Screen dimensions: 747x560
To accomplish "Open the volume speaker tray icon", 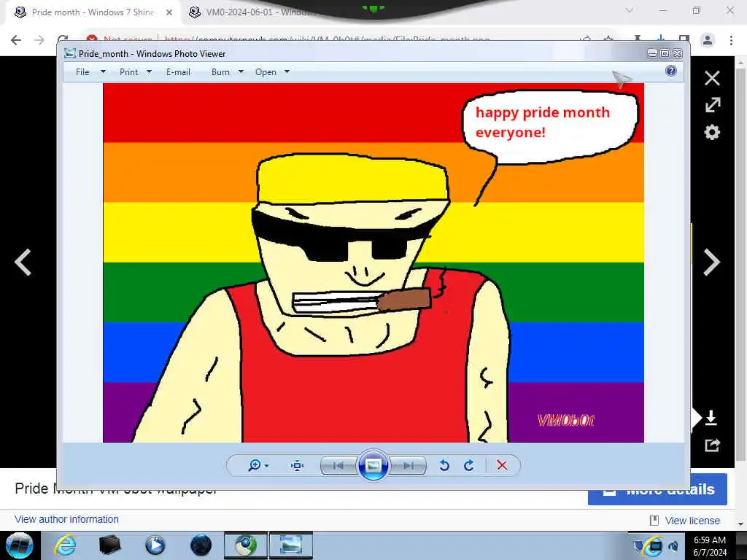I will click(673, 545).
